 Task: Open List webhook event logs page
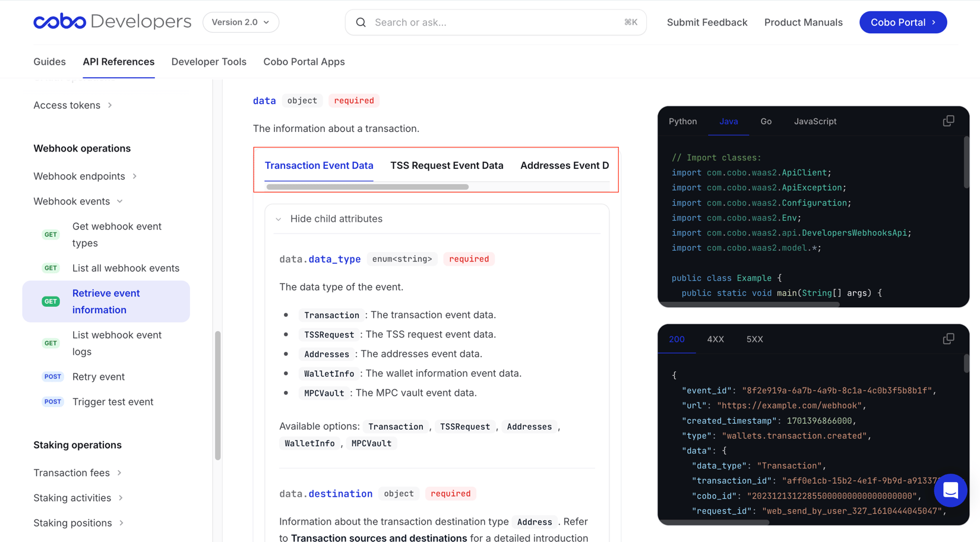click(117, 343)
